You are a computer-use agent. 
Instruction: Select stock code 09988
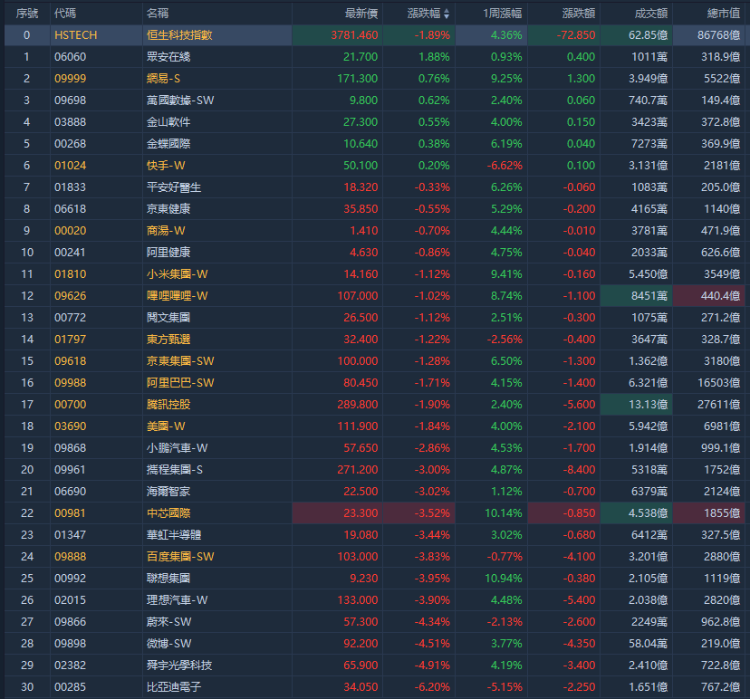tap(70, 383)
